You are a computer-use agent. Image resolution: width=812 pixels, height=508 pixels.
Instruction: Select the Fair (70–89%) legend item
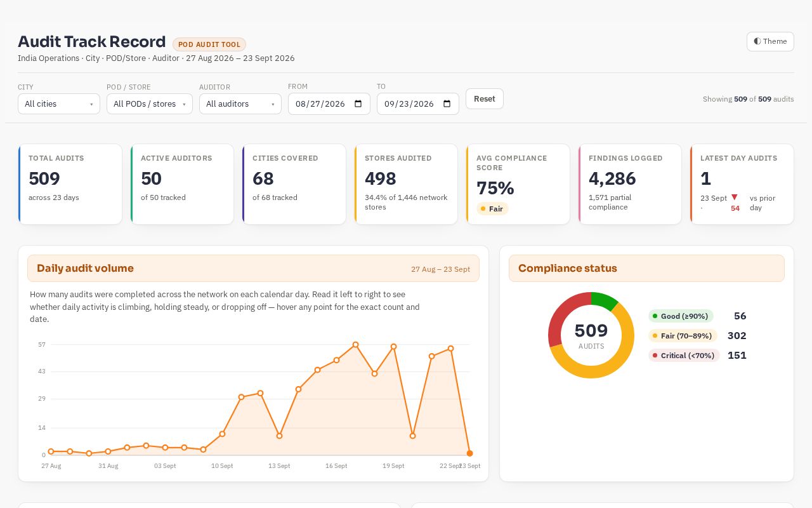[683, 336]
